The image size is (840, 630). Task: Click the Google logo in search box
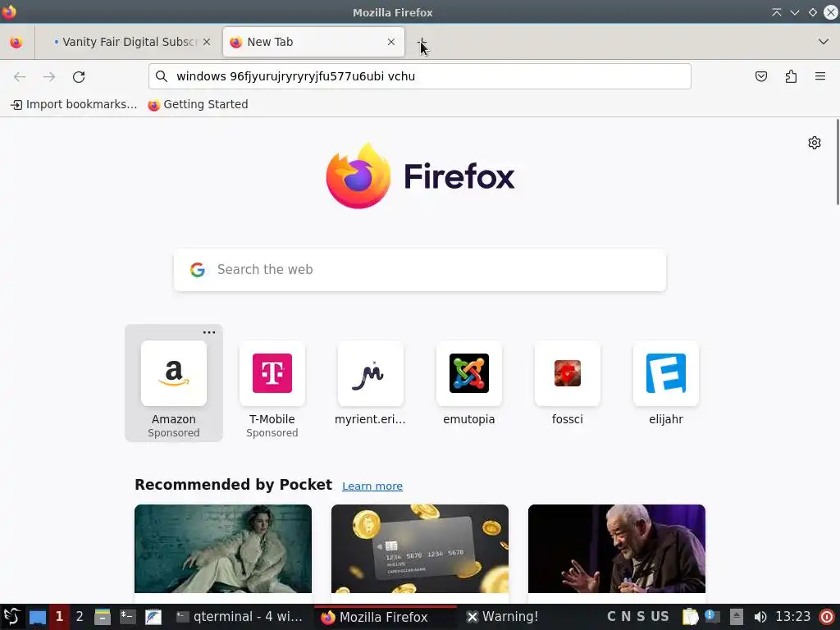click(x=198, y=269)
